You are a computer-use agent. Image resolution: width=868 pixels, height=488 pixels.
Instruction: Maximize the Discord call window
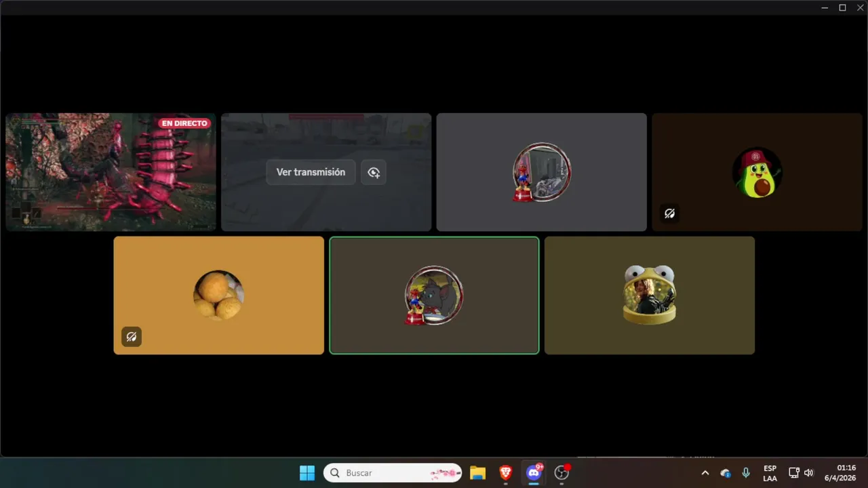[x=842, y=7]
